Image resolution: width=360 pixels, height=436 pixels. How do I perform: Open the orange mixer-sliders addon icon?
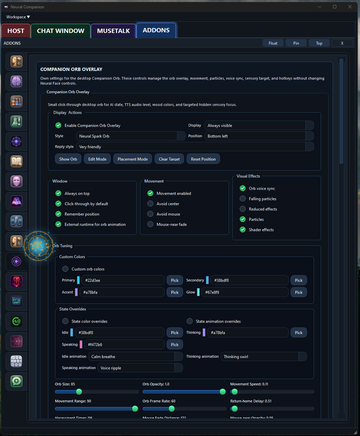[x=16, y=101]
